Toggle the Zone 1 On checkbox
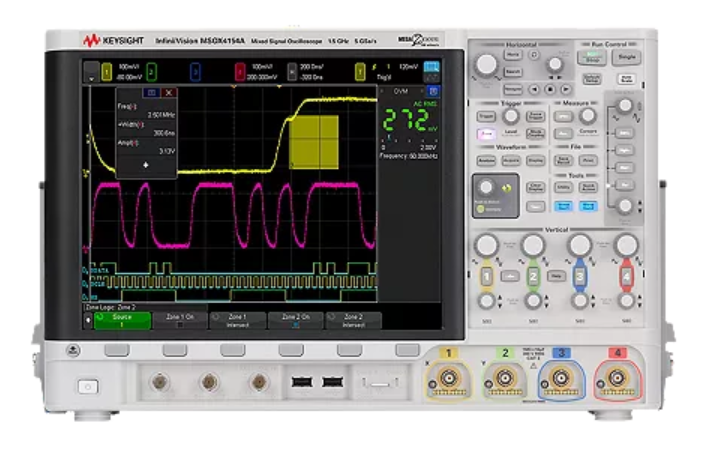 [x=180, y=325]
